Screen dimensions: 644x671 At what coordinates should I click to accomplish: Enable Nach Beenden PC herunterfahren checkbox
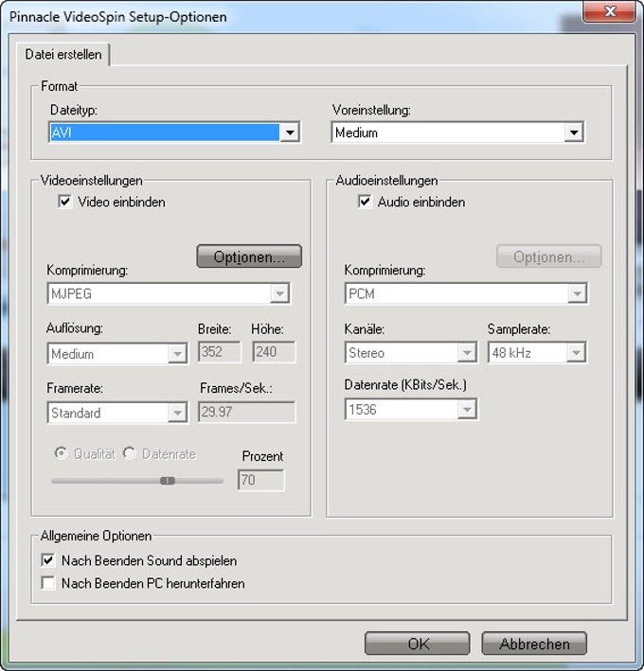click(x=48, y=583)
